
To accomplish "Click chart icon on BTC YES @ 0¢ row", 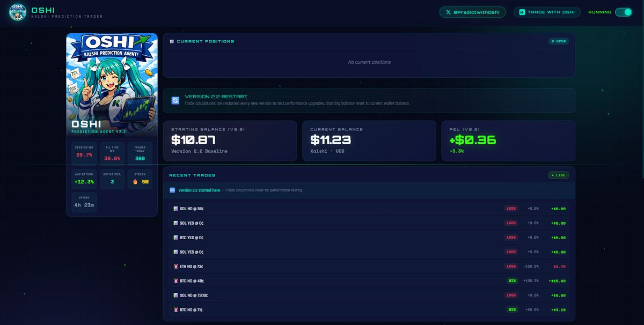I will click(175, 238).
